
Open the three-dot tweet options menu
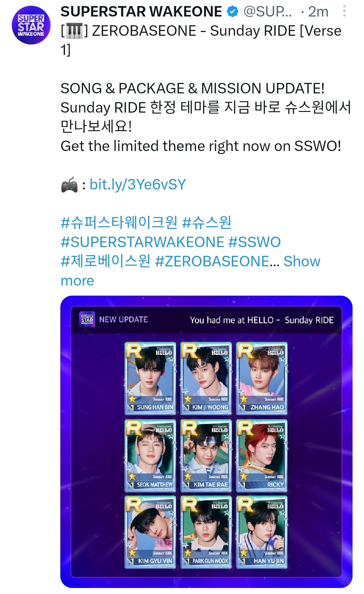tap(344, 11)
